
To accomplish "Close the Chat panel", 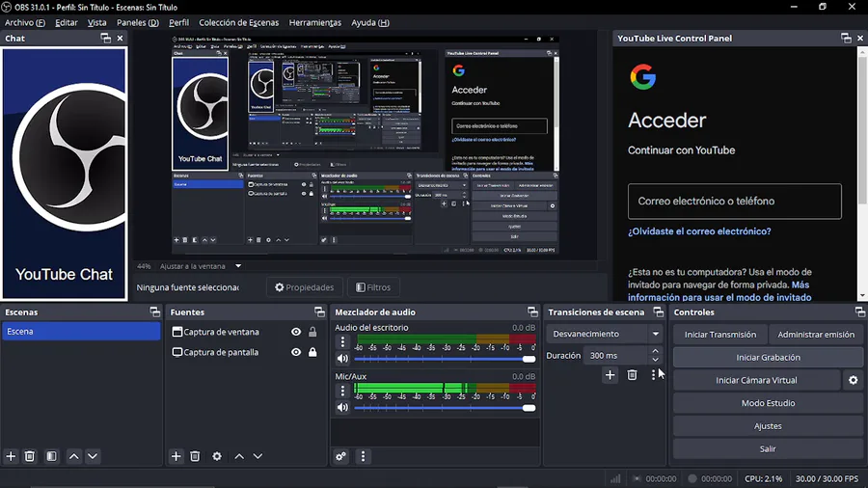I will coord(121,39).
